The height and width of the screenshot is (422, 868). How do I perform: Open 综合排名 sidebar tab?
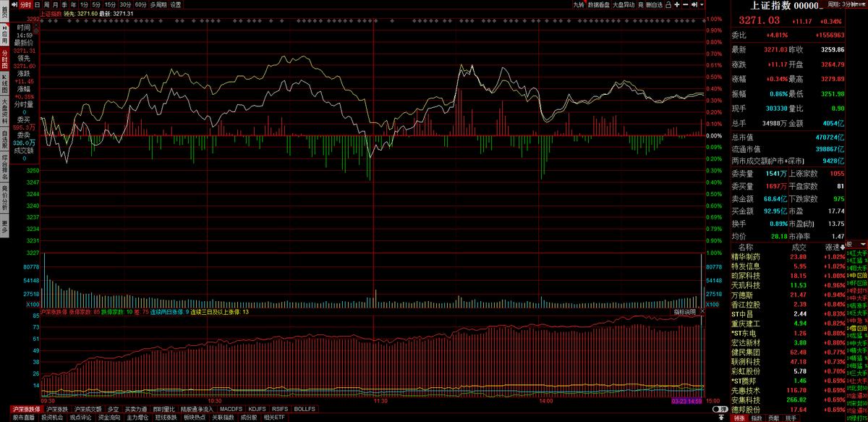coord(4,167)
